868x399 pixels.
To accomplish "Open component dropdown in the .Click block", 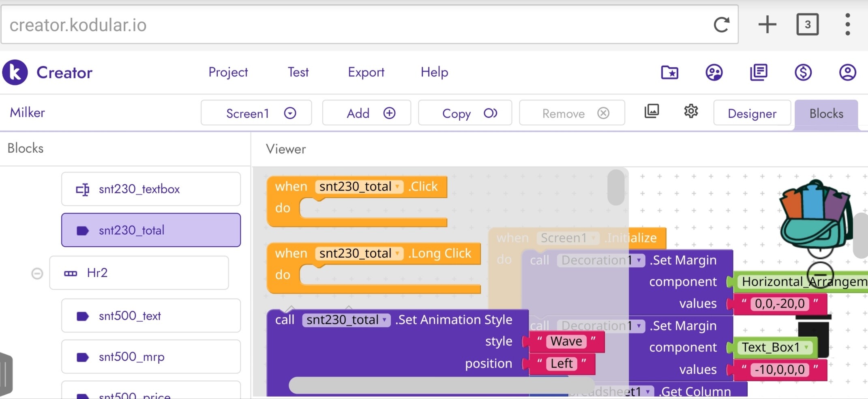I will click(x=359, y=186).
